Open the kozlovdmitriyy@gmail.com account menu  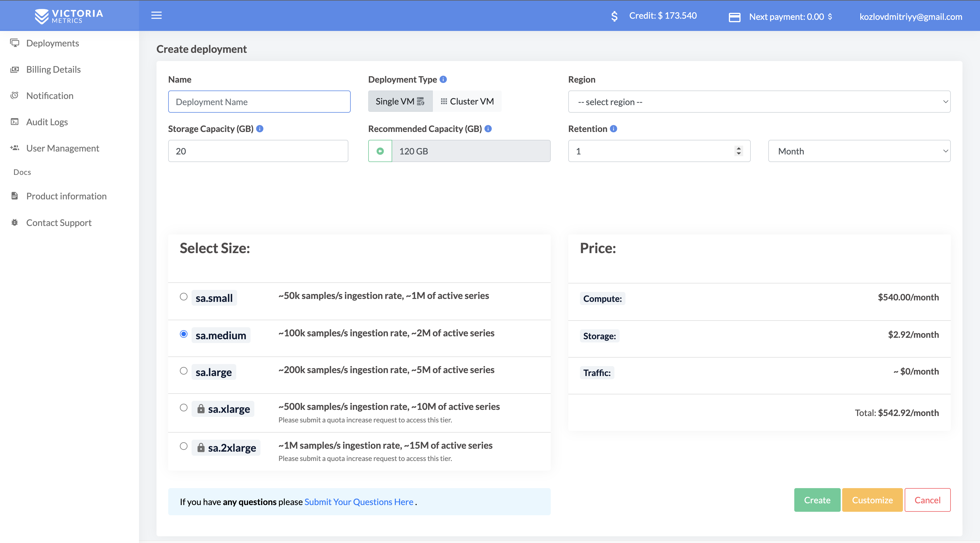(911, 16)
